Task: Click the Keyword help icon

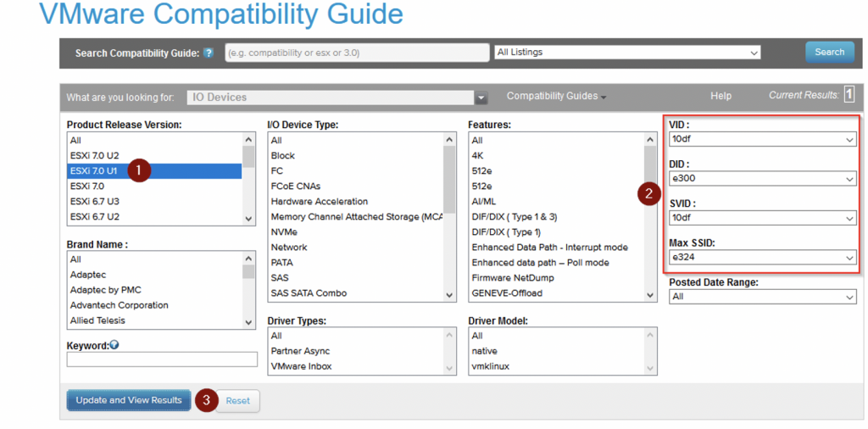Action: coord(114,345)
